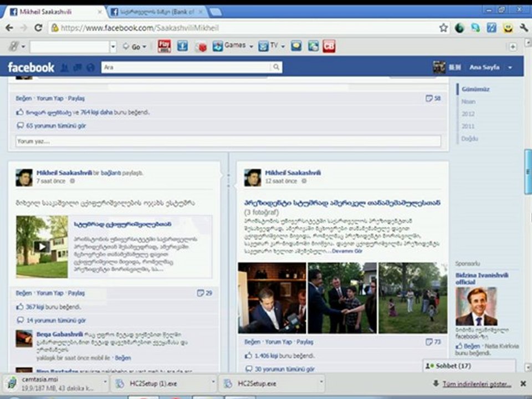Screen dimensions: 532x399
Task: Open Facebook messages icon
Action: [78, 68]
